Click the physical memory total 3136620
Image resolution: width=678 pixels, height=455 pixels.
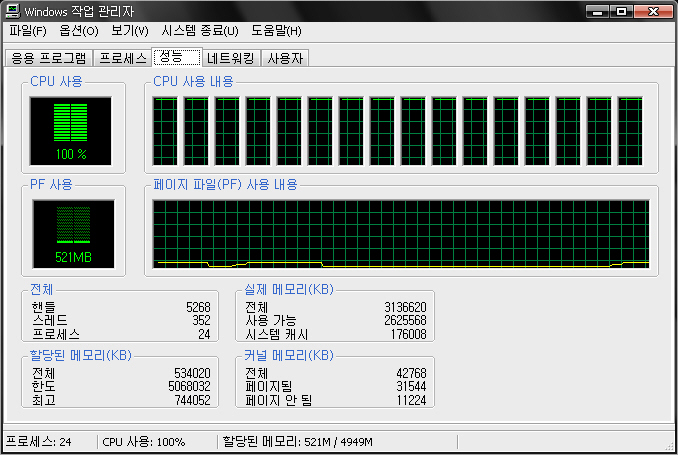pos(405,307)
